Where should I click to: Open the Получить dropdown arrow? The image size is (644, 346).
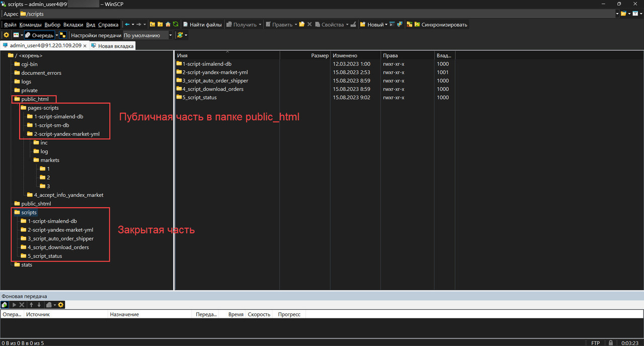tap(260, 24)
